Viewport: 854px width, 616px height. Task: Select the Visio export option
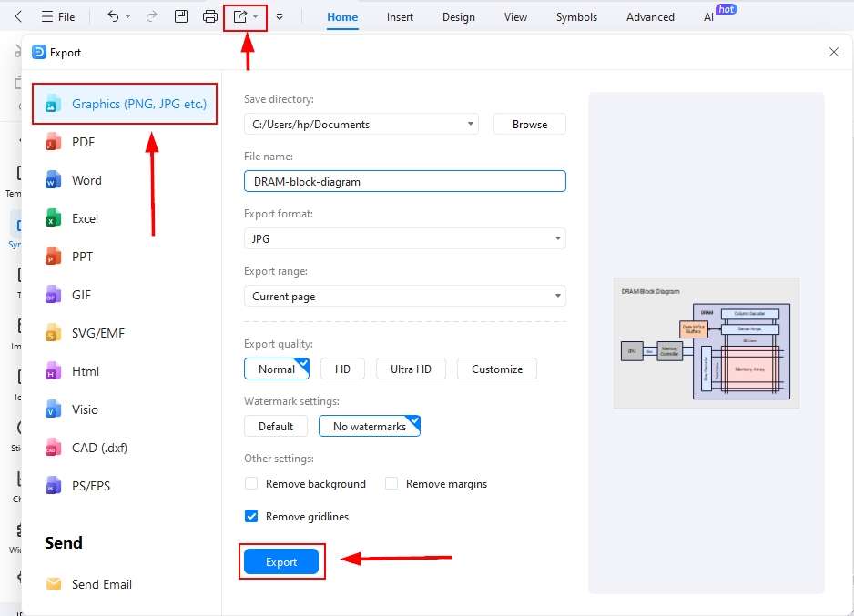[x=84, y=409]
